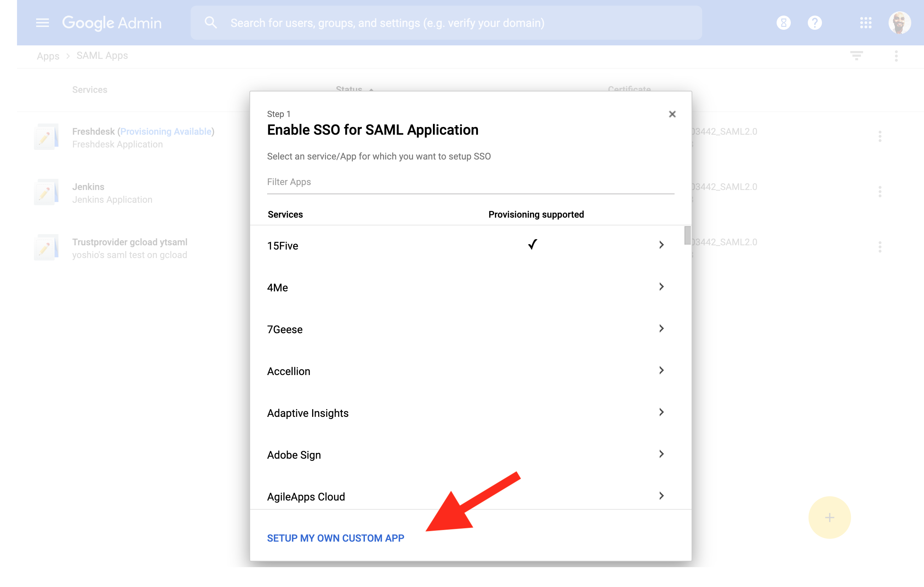Open Jenkins row options menu

point(879,191)
